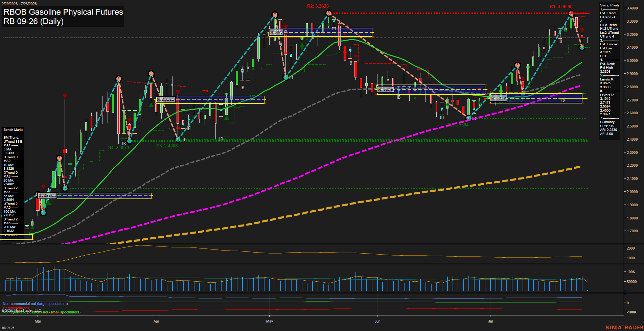Image resolution: width=644 pixels, height=331 pixels.
Task: Select the latest swing low pivot marker near 3.1000
Action: click(582, 47)
